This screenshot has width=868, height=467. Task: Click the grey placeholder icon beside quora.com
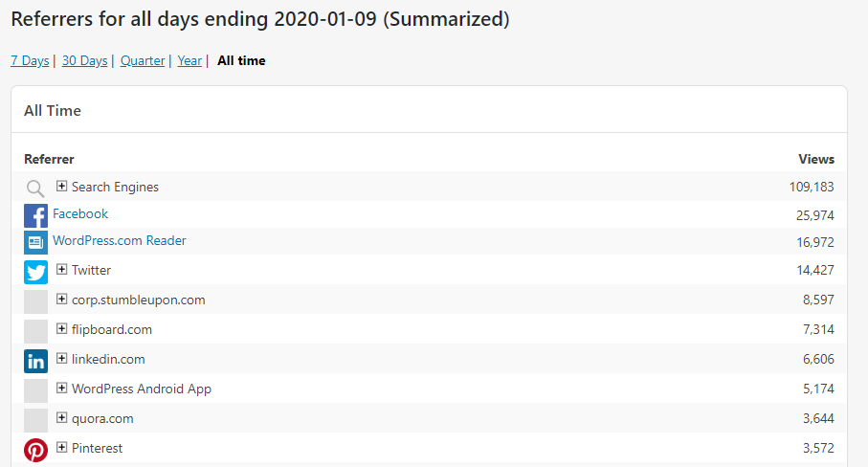click(x=36, y=420)
